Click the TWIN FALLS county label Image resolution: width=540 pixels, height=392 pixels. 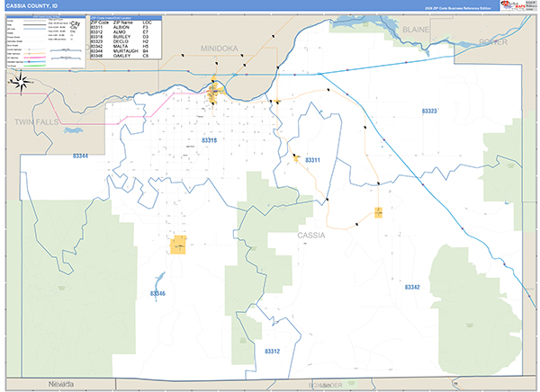37,122
